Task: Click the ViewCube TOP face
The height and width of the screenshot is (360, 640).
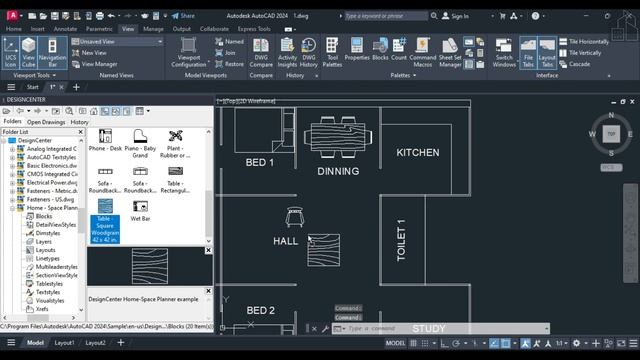Action: tap(611, 134)
